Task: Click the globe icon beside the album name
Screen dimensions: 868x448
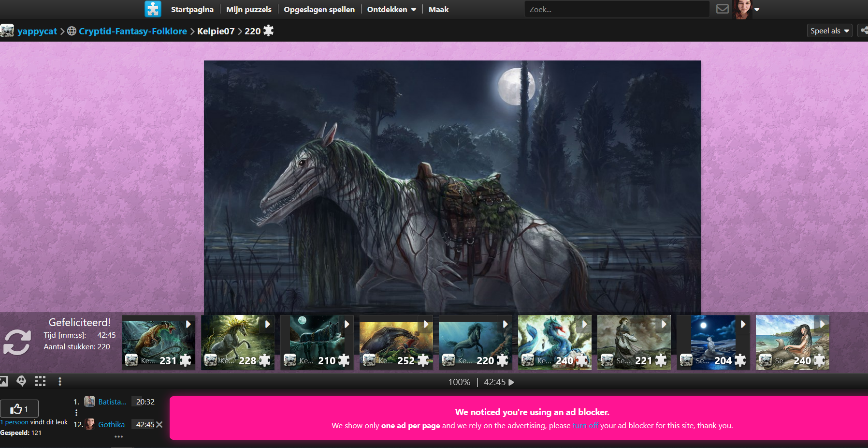Action: [72, 31]
